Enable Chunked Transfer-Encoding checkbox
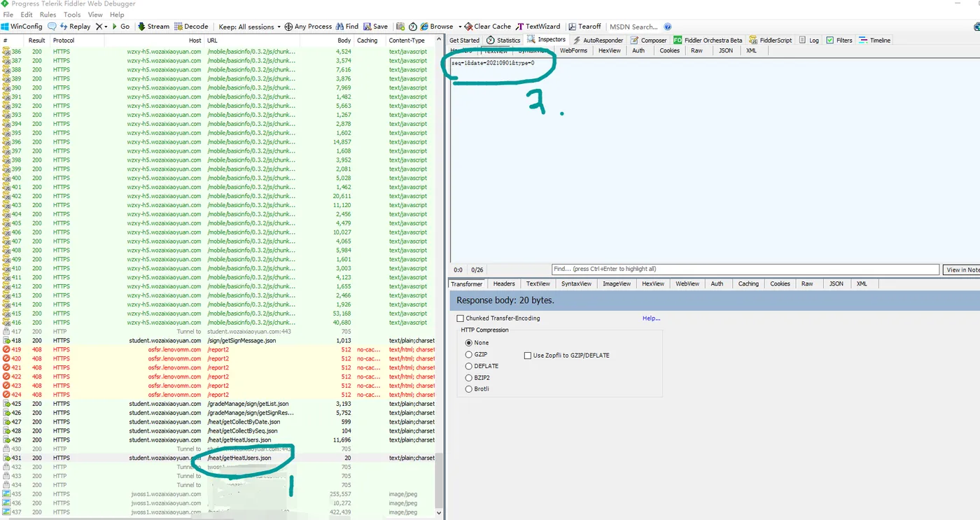Viewport: 980px width, 520px height. point(461,318)
